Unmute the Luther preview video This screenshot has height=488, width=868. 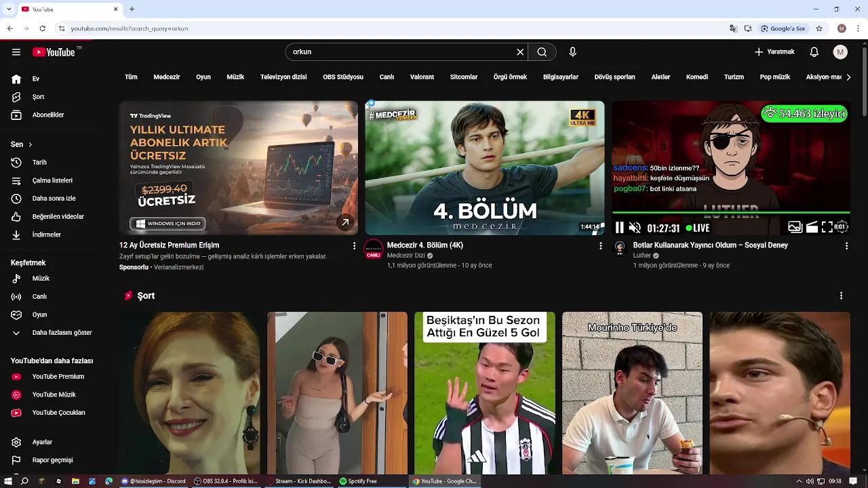[635, 228]
